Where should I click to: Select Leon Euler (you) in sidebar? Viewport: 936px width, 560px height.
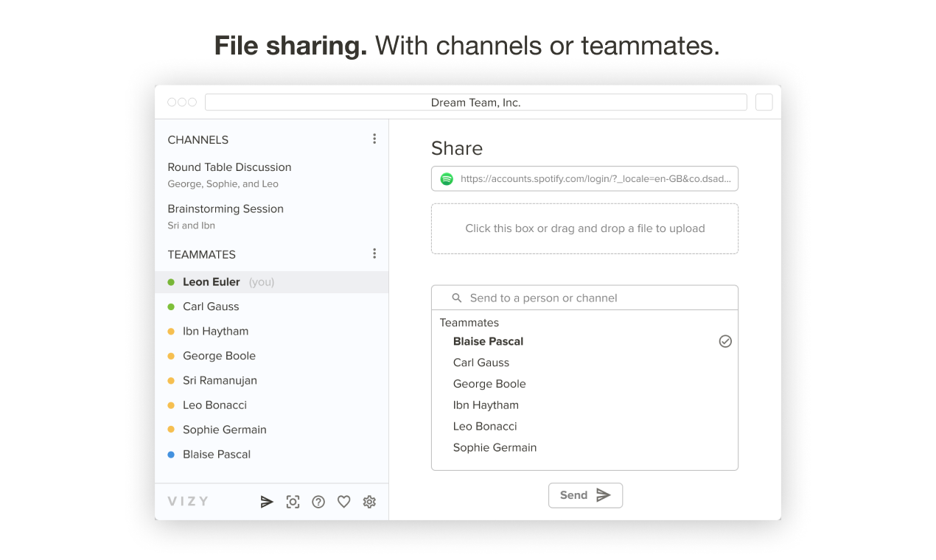point(271,281)
